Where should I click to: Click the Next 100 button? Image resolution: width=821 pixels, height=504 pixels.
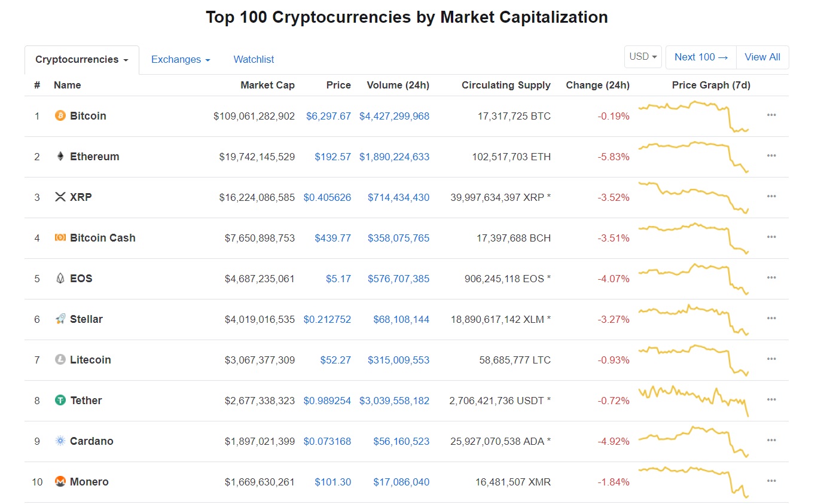[700, 57]
